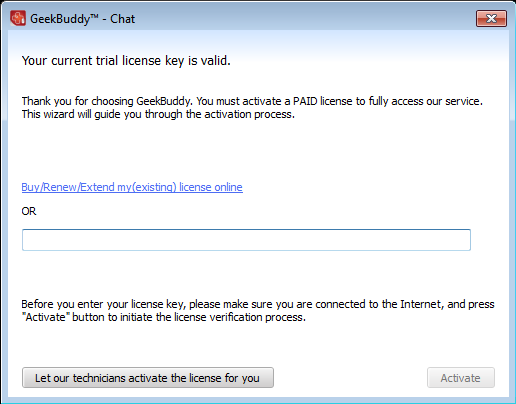Click the greyed-out Activate button
516x404 pixels.
[x=461, y=378]
